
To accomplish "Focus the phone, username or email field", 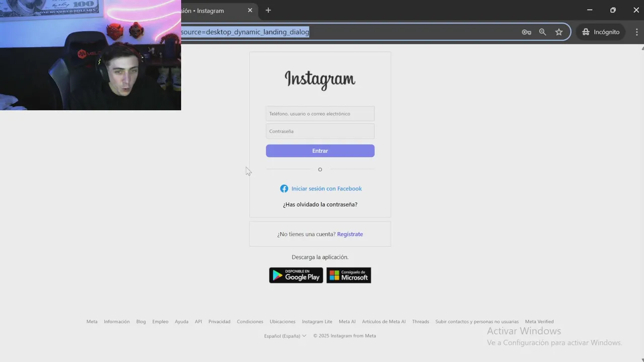I will (x=320, y=114).
